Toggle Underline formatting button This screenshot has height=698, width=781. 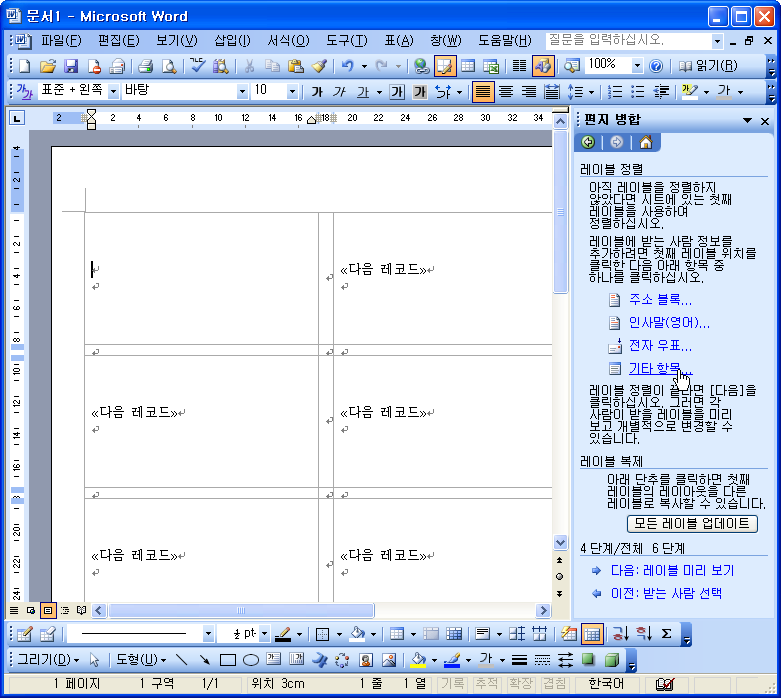363,92
